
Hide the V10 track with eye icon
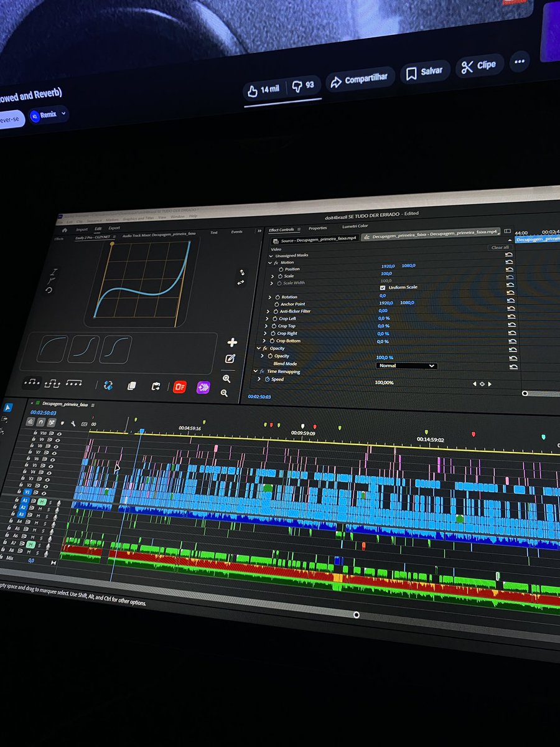point(59,434)
